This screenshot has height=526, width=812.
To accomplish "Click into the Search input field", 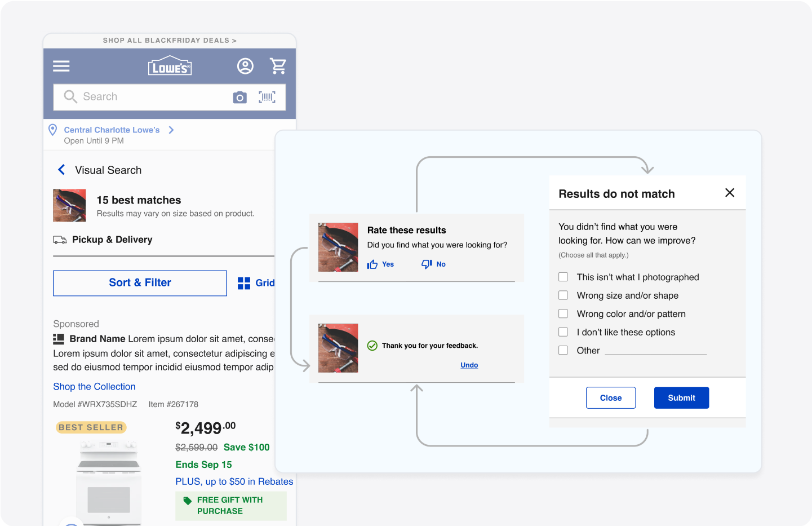I will click(x=152, y=97).
